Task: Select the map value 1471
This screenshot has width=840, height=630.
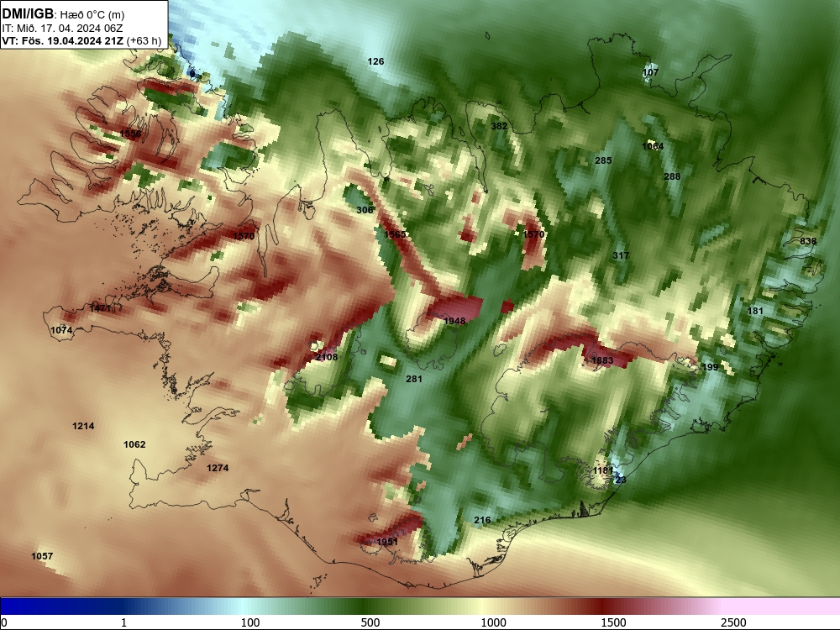Action: pyautogui.click(x=100, y=308)
